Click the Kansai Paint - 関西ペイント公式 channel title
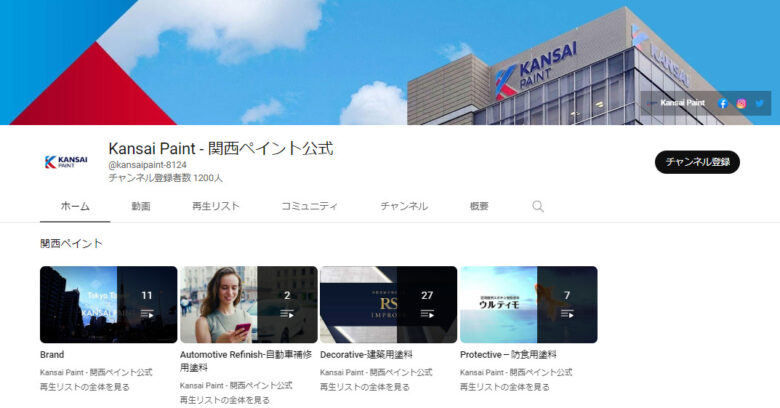 click(221, 148)
